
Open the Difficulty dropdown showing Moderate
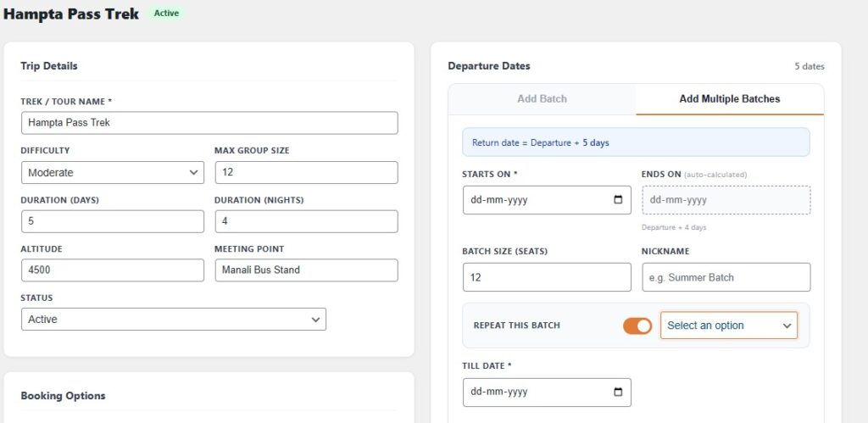click(x=113, y=173)
